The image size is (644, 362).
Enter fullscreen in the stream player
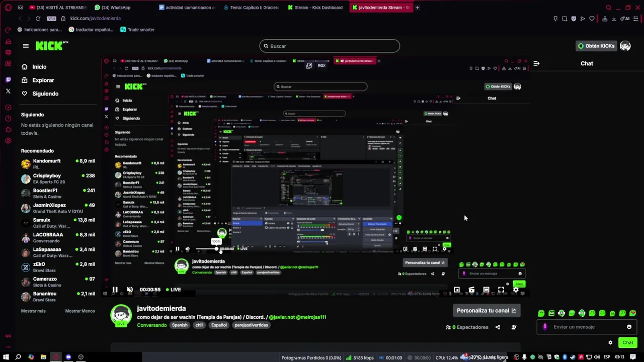pos(501,290)
